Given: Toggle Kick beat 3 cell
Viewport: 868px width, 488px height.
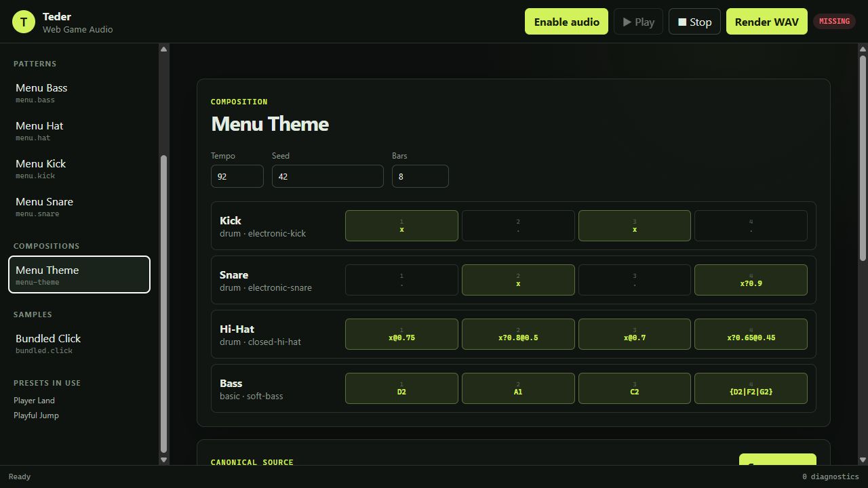Looking at the screenshot, I should (635, 226).
